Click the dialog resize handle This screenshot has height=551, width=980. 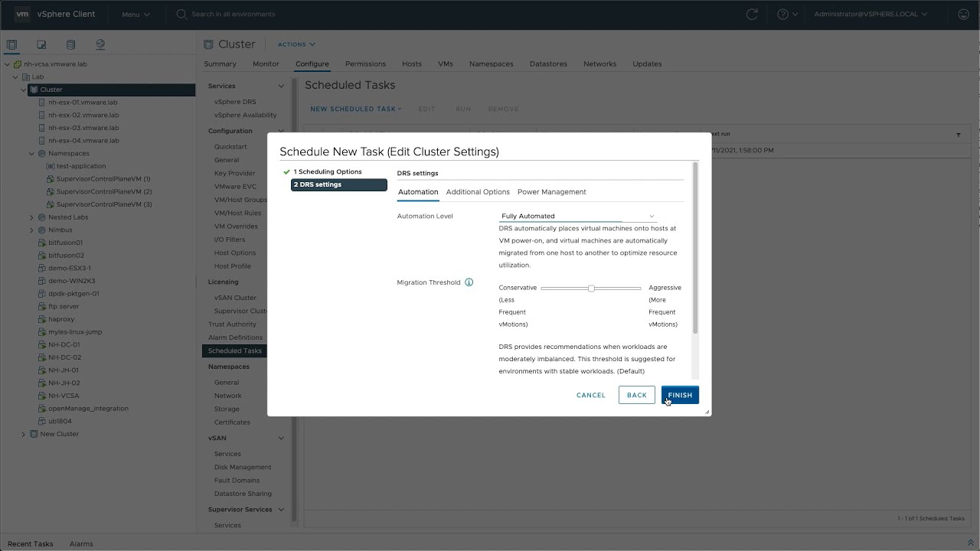706,412
